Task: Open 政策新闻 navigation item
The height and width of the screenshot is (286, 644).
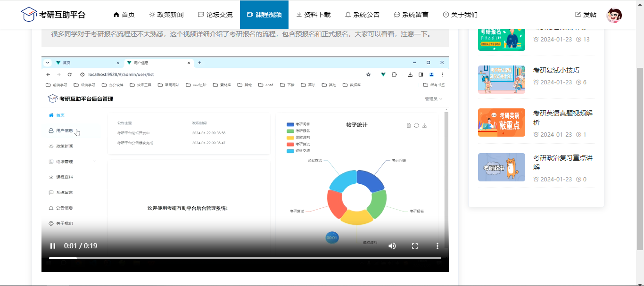Action: tap(166, 15)
